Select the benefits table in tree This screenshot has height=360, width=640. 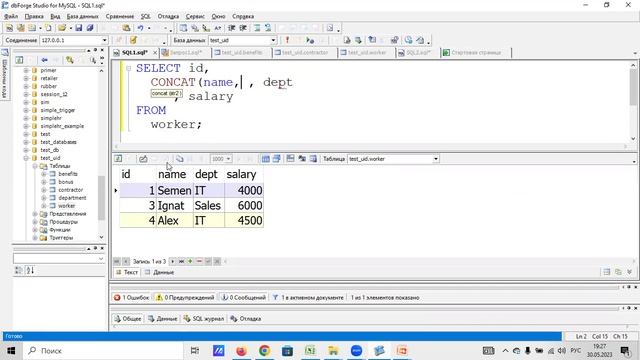[68, 174]
